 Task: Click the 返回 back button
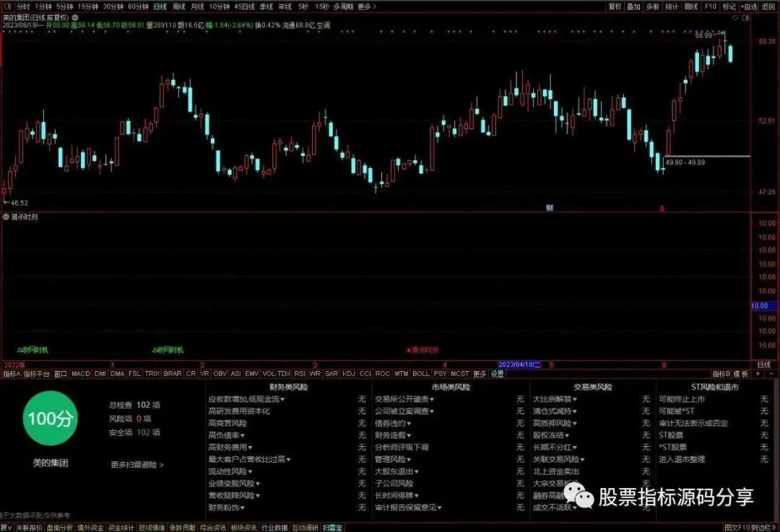[x=768, y=7]
